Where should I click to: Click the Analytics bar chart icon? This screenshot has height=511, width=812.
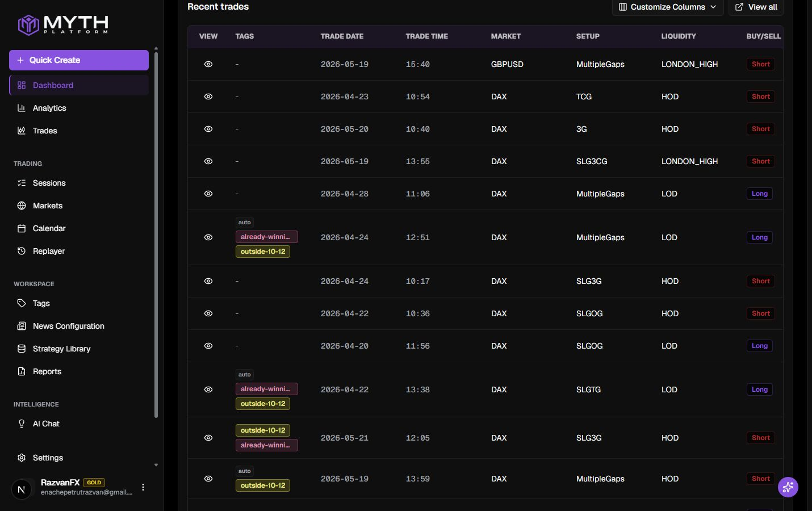coord(22,108)
